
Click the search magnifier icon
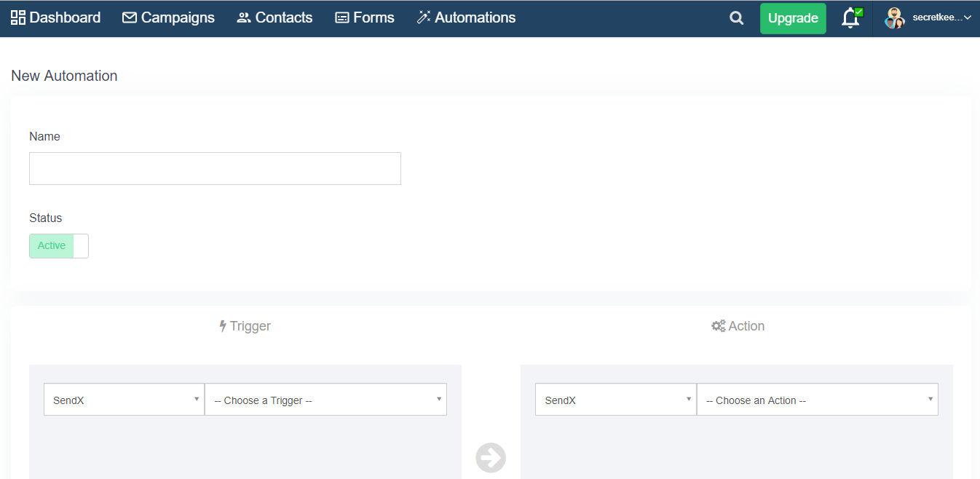click(x=737, y=18)
